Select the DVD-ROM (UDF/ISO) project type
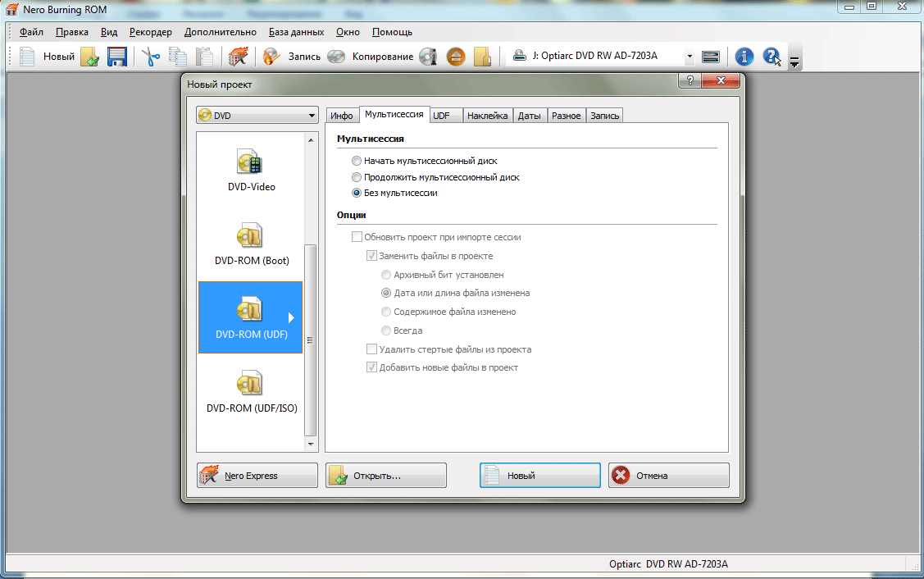 pos(251,391)
